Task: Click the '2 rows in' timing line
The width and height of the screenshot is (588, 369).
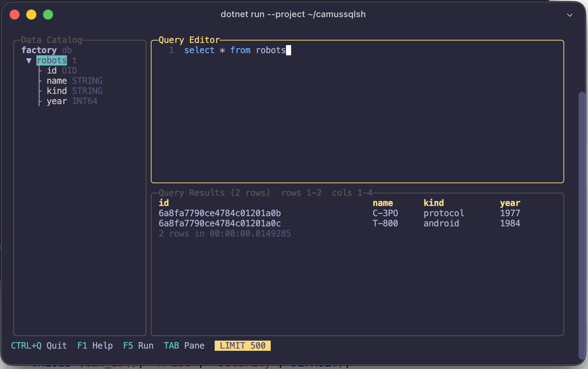Action: tap(225, 234)
